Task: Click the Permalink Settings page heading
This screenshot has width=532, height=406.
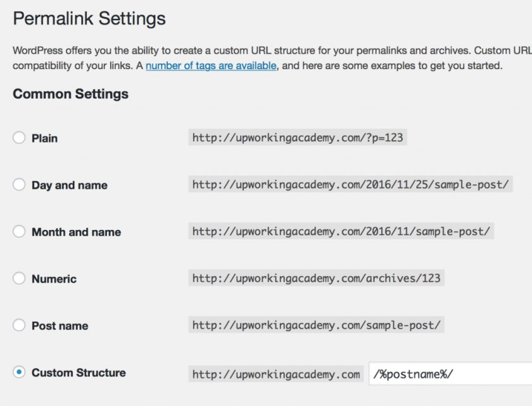Action: (x=89, y=18)
